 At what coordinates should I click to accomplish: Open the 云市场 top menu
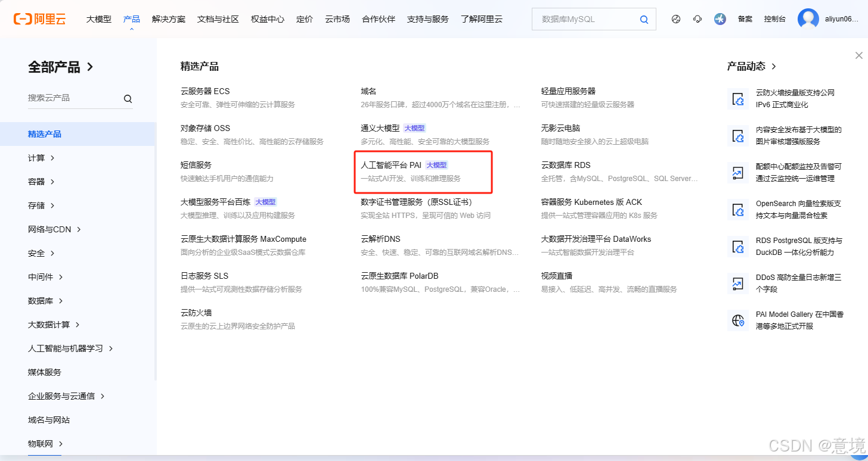[337, 19]
